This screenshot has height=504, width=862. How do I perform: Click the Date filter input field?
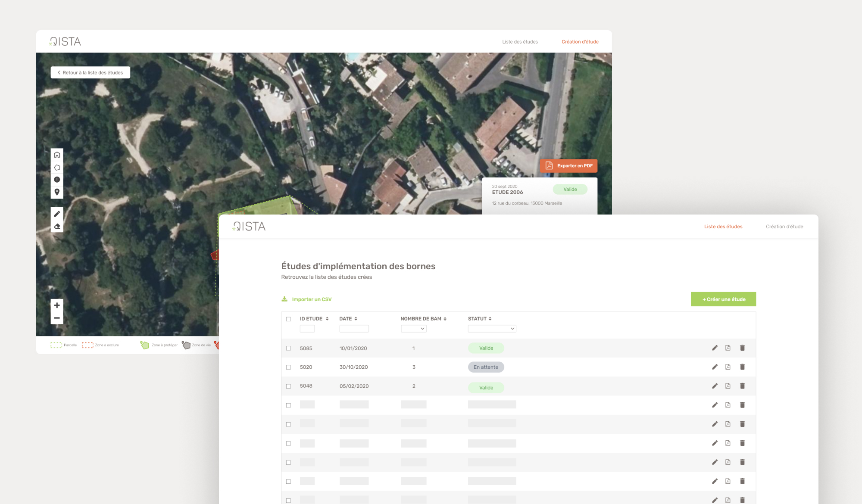(x=354, y=329)
